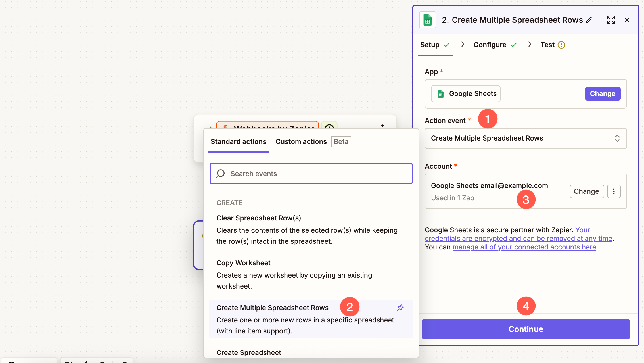Open the Webhooks step three-dot menu
The image size is (644, 363).
(x=382, y=125)
